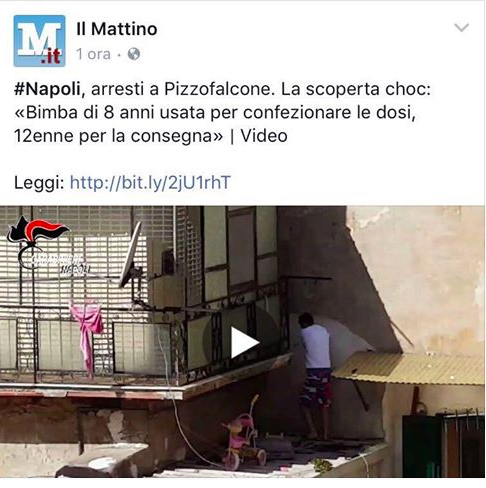
Task: Click the person in white shirt in the video
Action: tap(316, 375)
